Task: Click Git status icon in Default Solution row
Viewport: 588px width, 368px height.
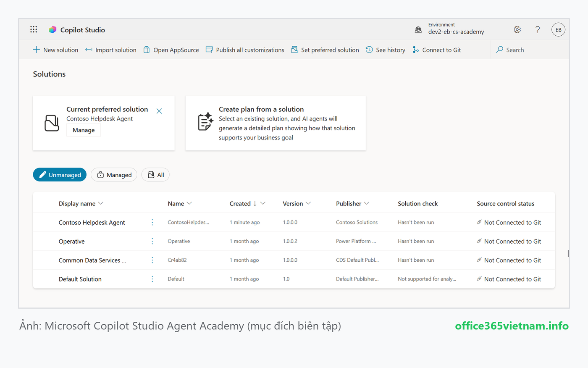Action: (x=479, y=279)
